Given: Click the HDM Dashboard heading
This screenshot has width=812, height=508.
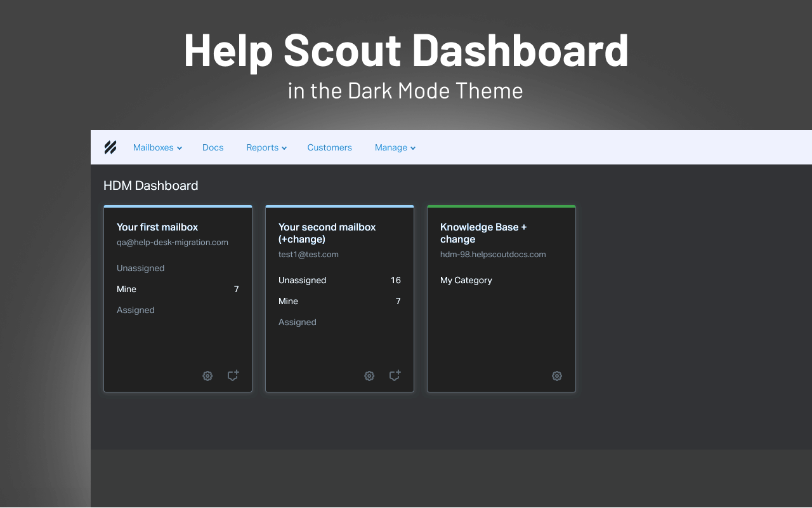Looking at the screenshot, I should (150, 185).
